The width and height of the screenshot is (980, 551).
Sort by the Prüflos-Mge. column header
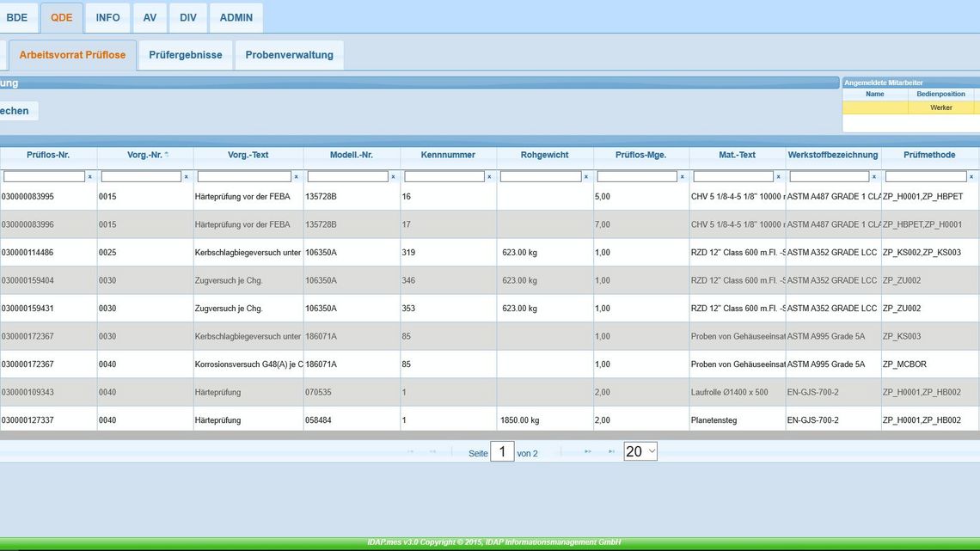pyautogui.click(x=640, y=155)
